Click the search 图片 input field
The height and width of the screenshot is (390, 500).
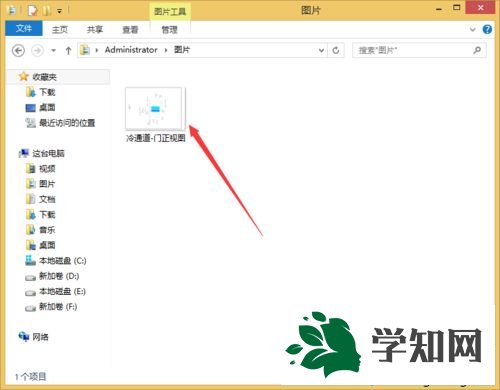(412, 50)
